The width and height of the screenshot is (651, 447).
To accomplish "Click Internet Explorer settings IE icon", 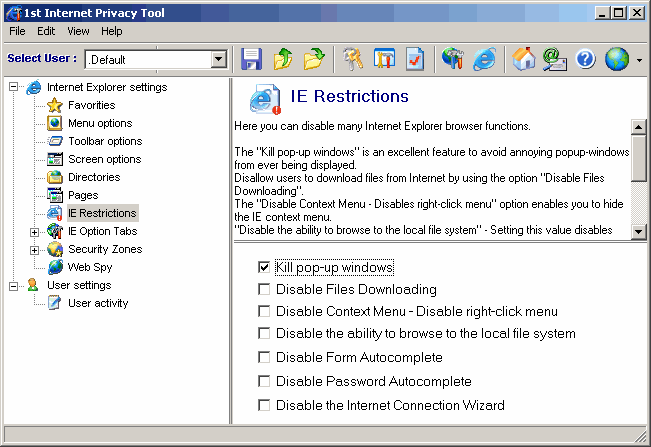I will pyautogui.click(x=34, y=88).
